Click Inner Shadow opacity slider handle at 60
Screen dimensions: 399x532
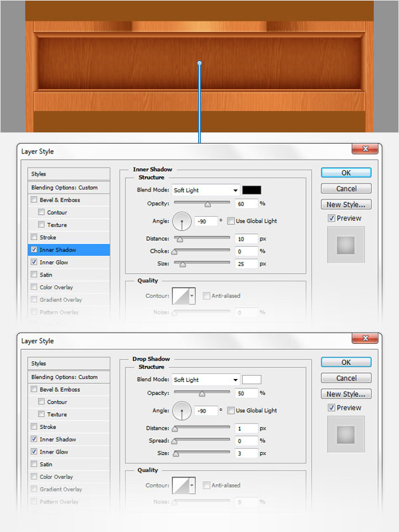[207, 204]
